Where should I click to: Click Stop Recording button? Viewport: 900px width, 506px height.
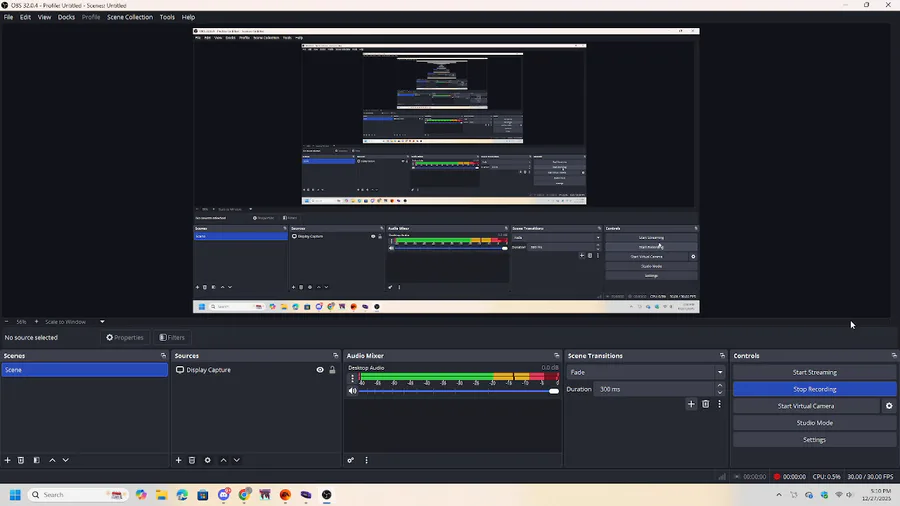(x=814, y=389)
